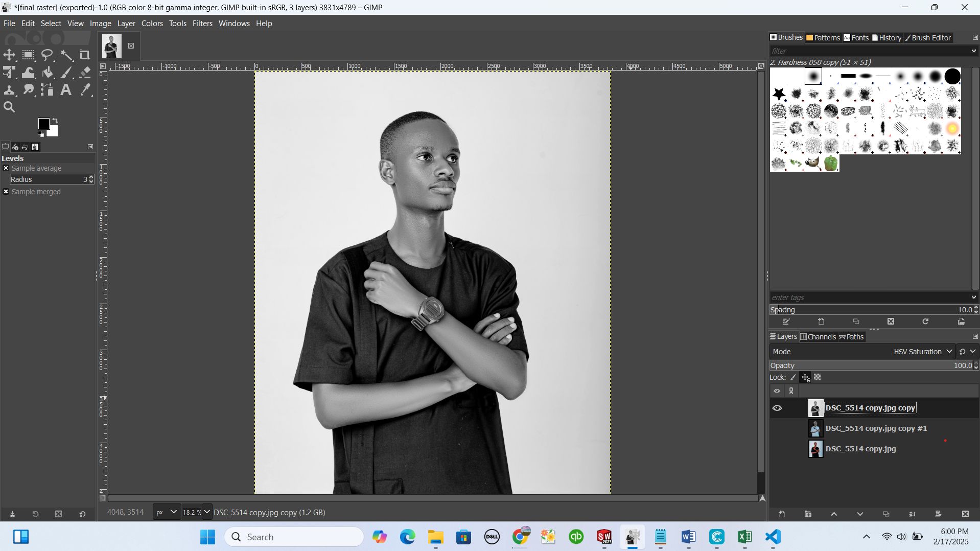Duplicate the selected layer
The image size is (980, 551).
tap(886, 514)
